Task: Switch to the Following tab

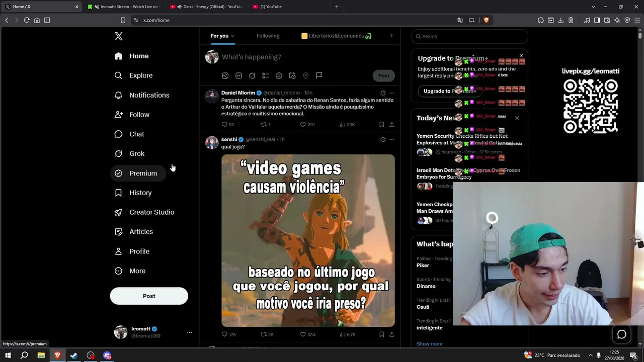Action: point(268,36)
